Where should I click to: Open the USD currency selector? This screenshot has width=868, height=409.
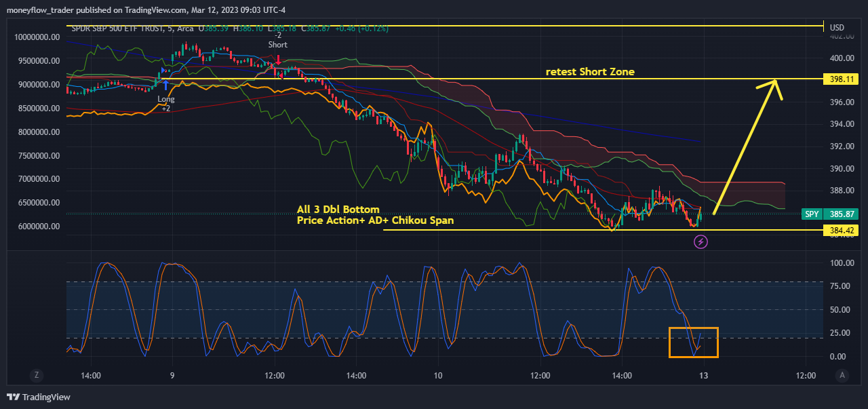(837, 28)
